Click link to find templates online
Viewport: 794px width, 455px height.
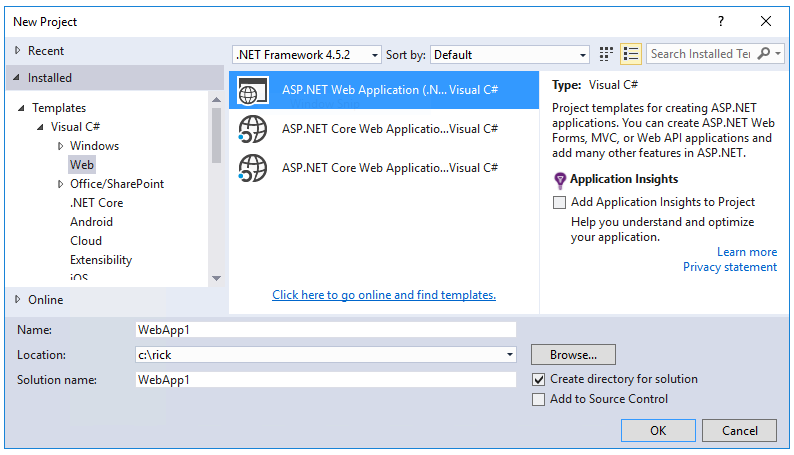(x=384, y=295)
